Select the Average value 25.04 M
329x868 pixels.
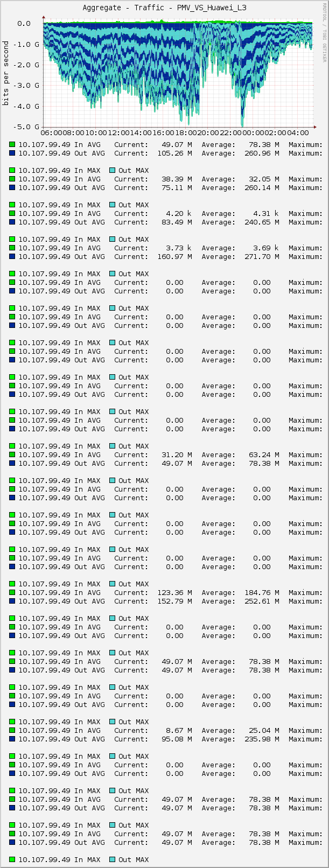coord(264,731)
